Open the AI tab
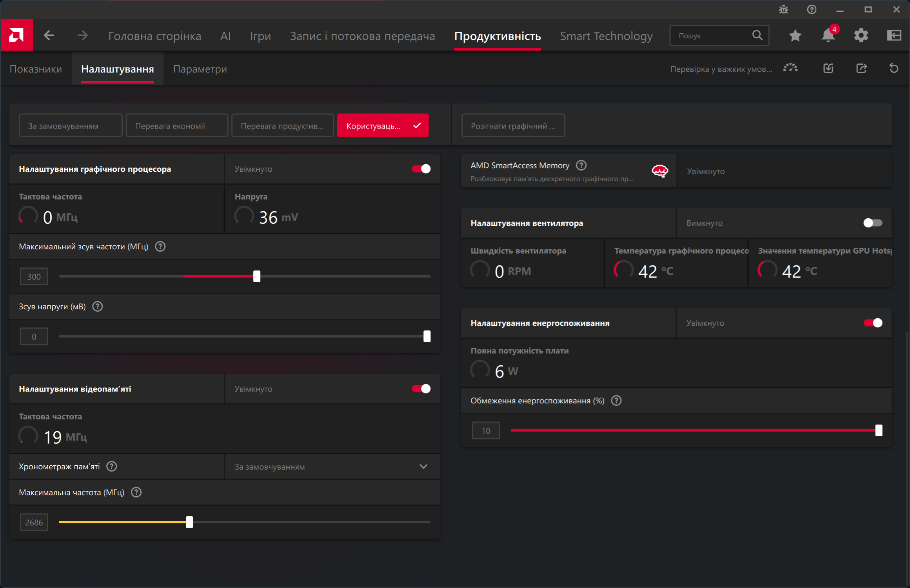Image resolution: width=910 pixels, height=588 pixels. click(x=225, y=36)
